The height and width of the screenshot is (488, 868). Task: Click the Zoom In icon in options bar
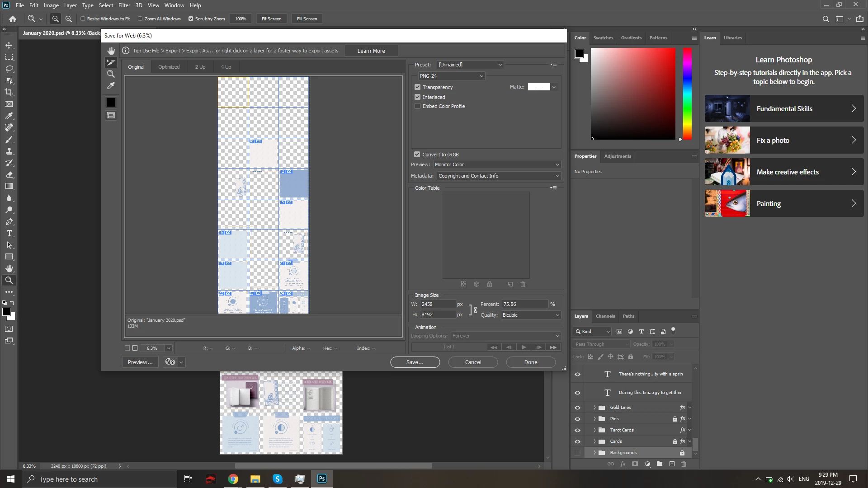[x=56, y=19]
